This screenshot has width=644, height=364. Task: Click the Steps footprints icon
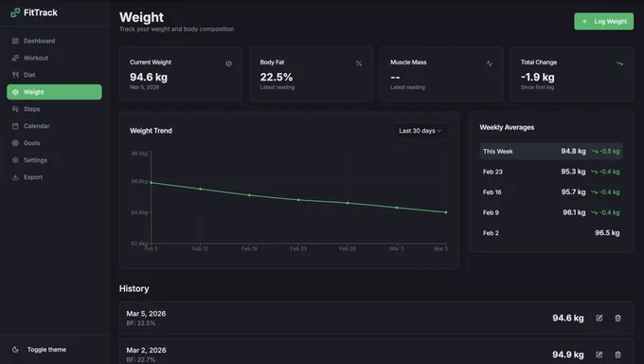coord(15,109)
